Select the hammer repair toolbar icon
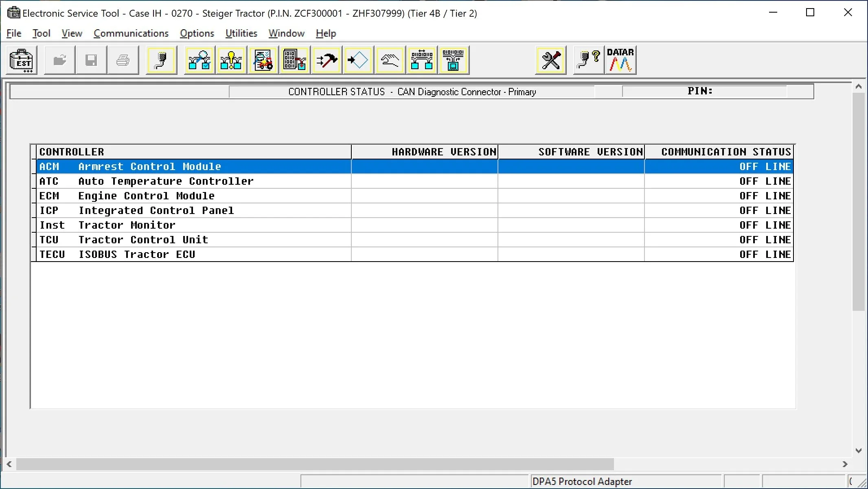Viewport: 868px width, 489px height. pyautogui.click(x=326, y=60)
